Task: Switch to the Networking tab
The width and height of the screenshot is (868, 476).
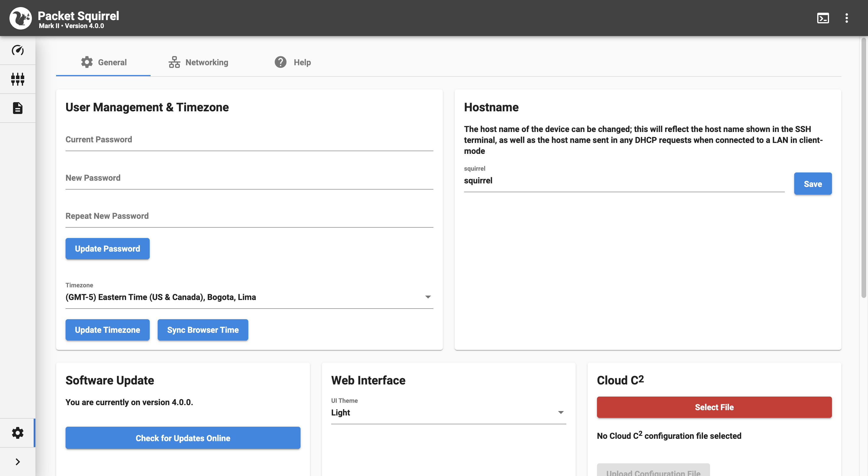Action: click(198, 62)
